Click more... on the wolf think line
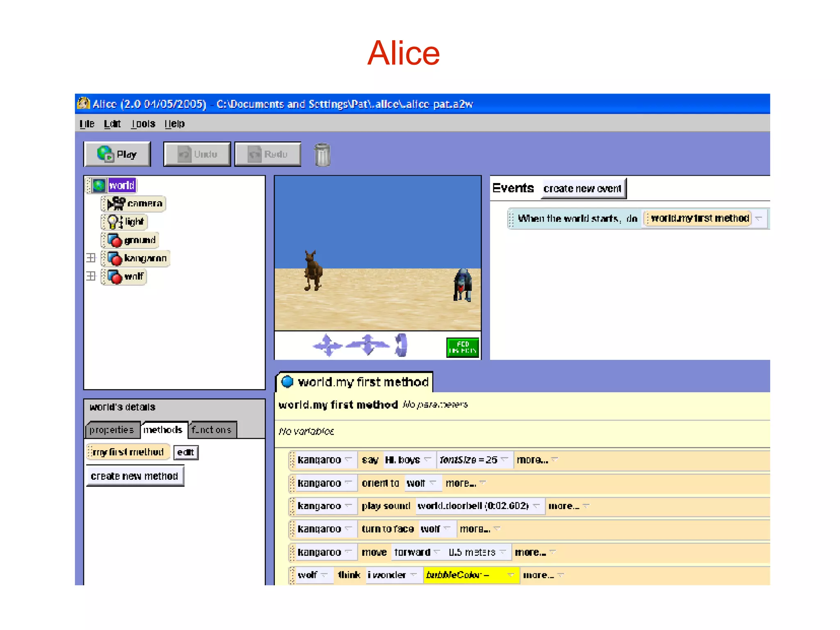Screen dimensions: 840x630 [543, 575]
